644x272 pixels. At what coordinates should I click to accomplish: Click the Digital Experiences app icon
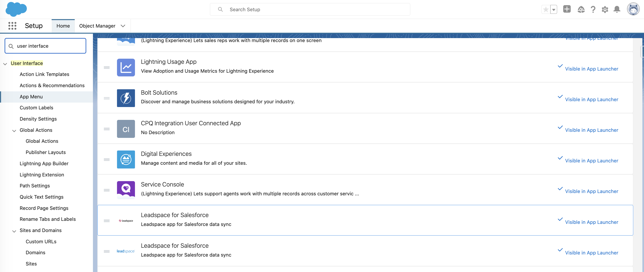(126, 159)
